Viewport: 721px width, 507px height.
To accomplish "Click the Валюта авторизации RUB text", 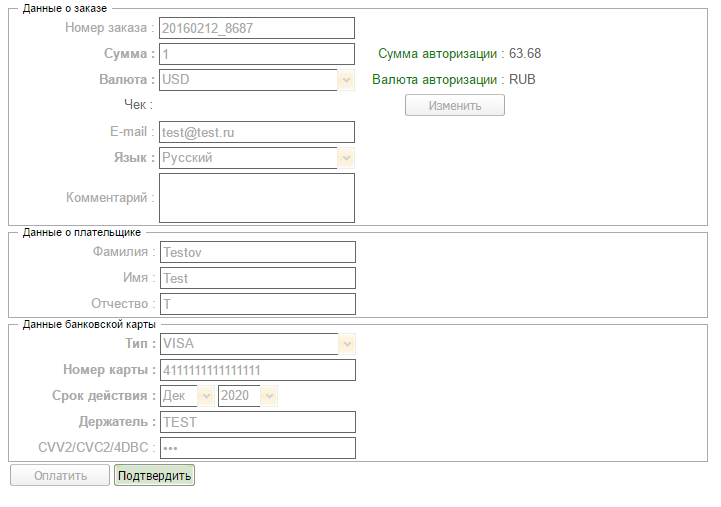I will tap(453, 80).
